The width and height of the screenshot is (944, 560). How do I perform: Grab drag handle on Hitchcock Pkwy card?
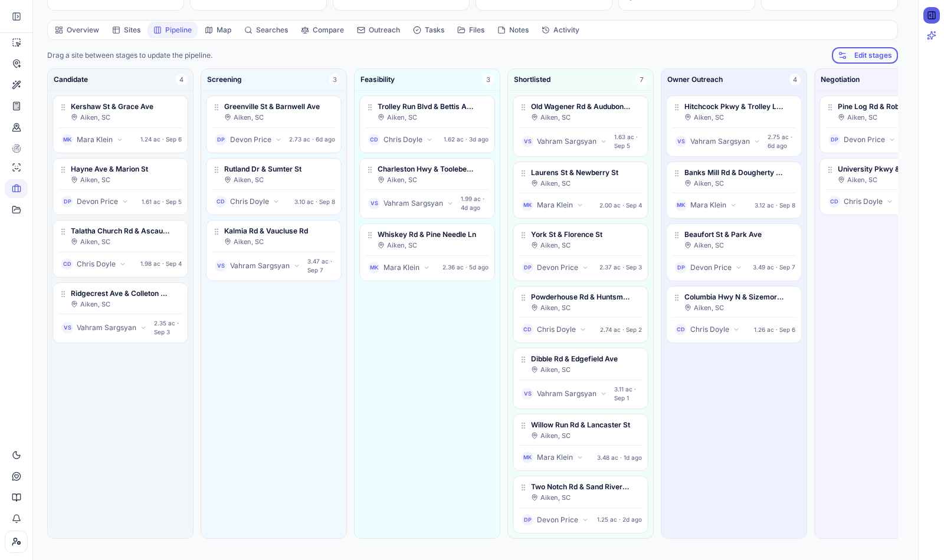tap(677, 107)
